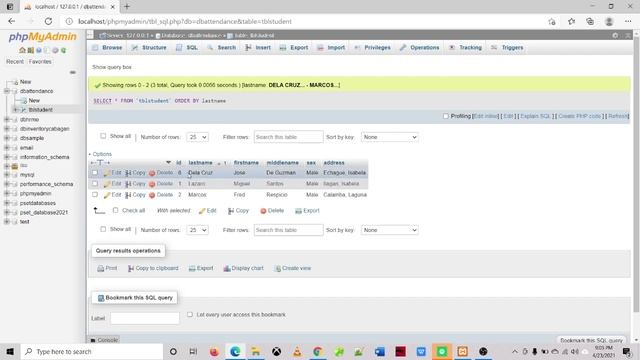Click the Explain SQL link

coord(536,116)
